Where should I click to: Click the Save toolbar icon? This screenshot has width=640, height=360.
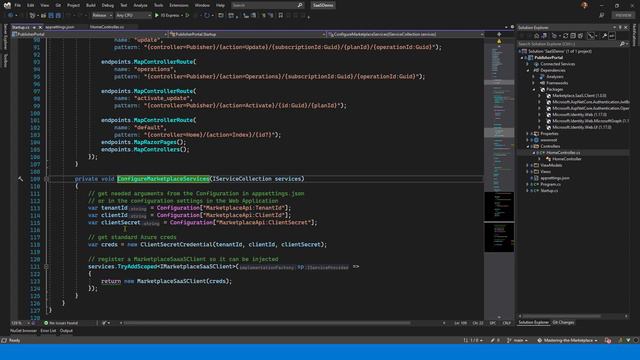(x=51, y=16)
